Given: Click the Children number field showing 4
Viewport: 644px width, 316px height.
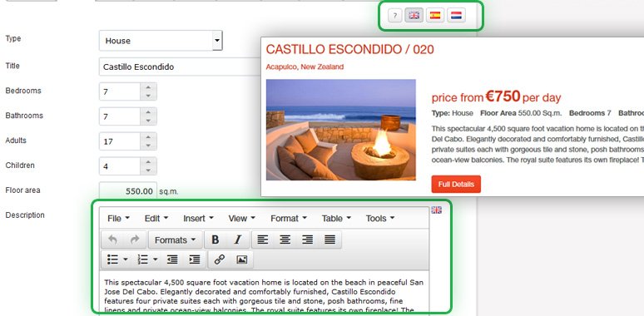Looking at the screenshot, I should point(120,166).
